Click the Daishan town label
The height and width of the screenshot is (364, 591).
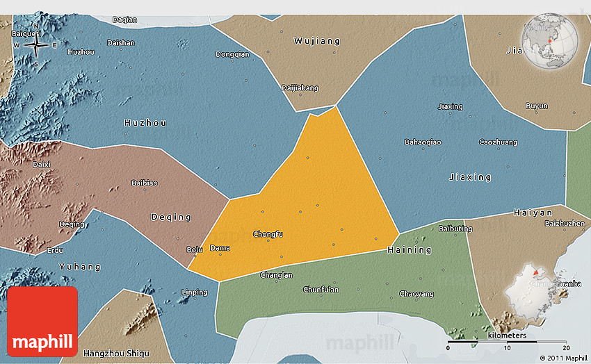coord(121,42)
